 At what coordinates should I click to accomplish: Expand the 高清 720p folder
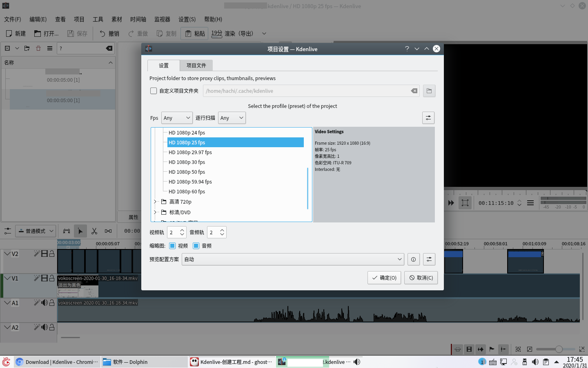click(155, 202)
